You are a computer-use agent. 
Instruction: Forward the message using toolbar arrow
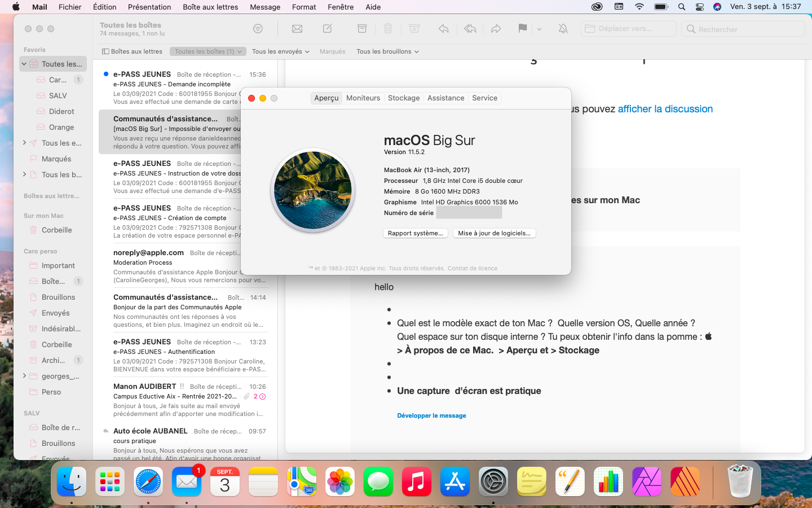[496, 29]
